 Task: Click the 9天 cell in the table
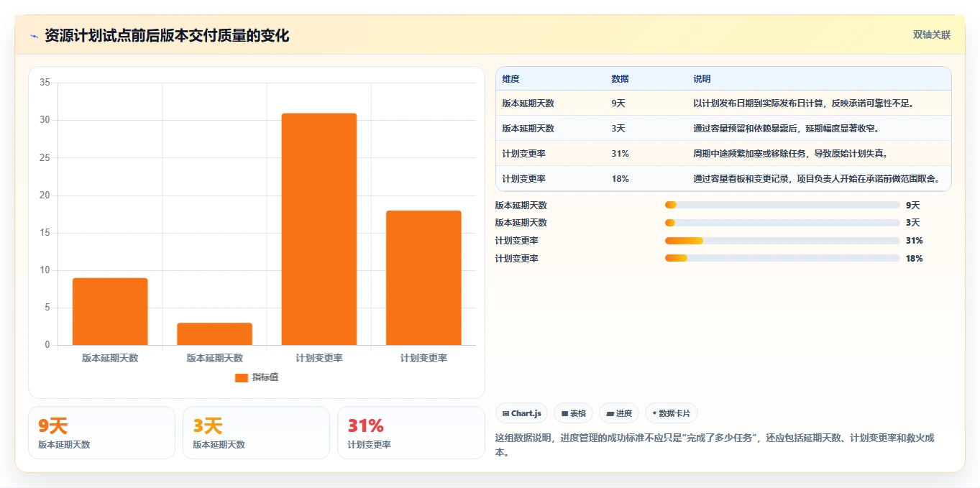pos(618,103)
